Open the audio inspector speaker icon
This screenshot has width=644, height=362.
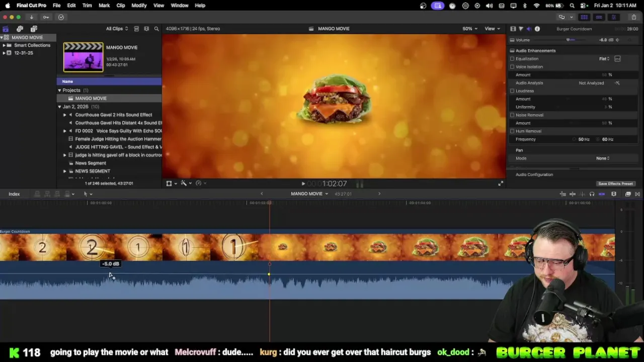(x=529, y=29)
